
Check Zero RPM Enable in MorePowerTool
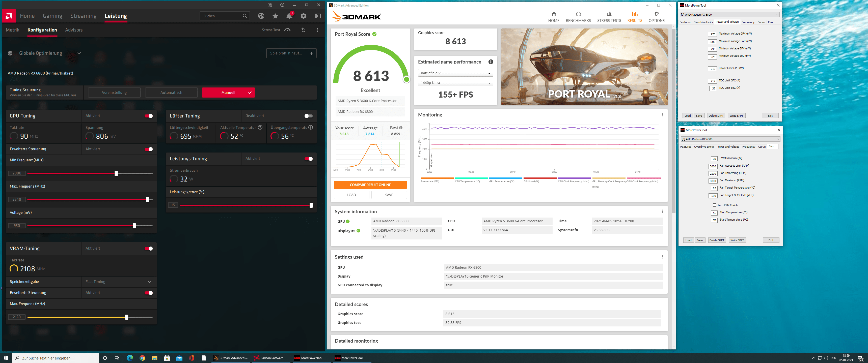click(x=715, y=205)
